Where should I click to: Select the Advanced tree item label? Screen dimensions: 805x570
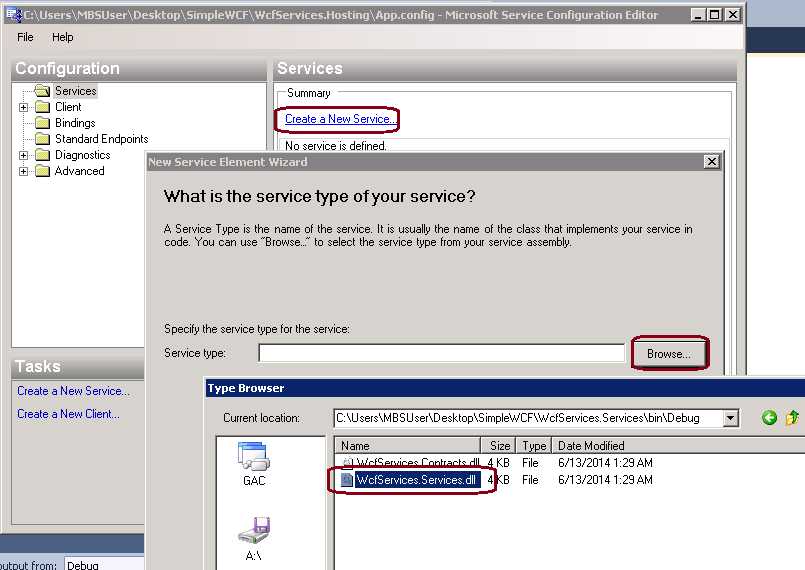point(80,171)
